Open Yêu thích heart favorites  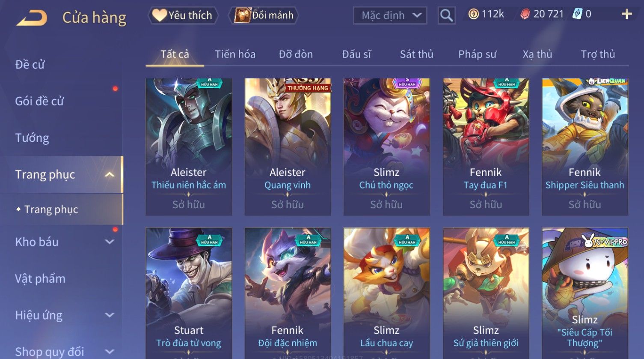click(x=183, y=15)
